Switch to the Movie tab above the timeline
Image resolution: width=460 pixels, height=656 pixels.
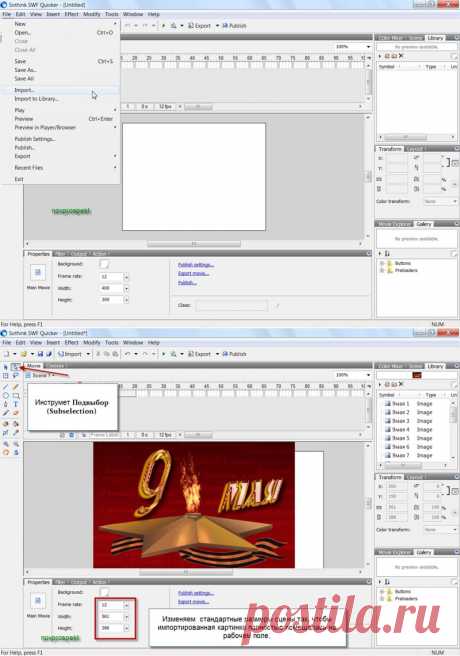34,366
